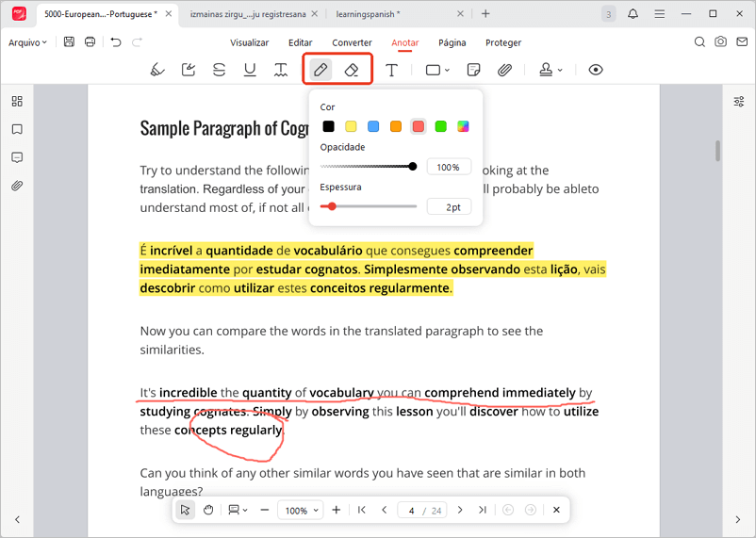Switch to the Visualizar tab
This screenshot has width=756, height=538.
coord(249,42)
